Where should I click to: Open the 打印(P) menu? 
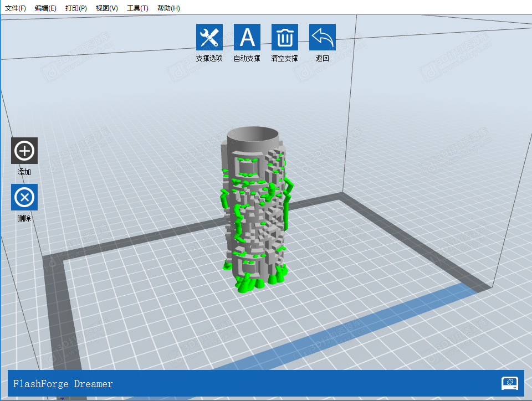pyautogui.click(x=76, y=8)
